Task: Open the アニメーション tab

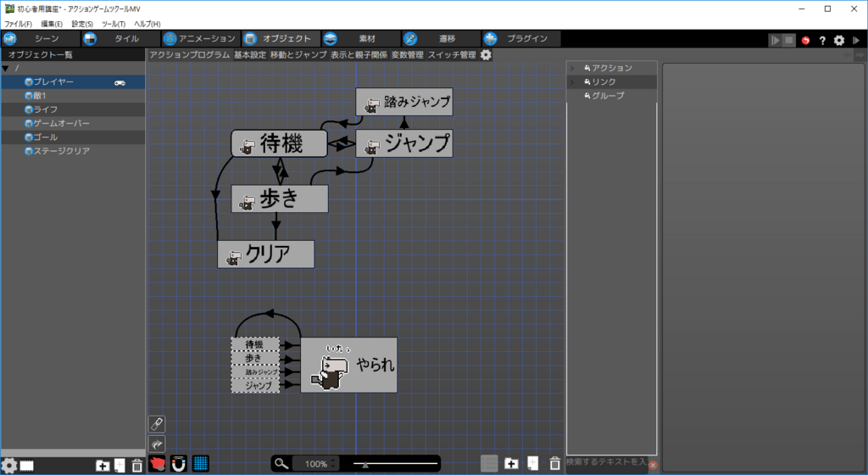Action: 201,39
